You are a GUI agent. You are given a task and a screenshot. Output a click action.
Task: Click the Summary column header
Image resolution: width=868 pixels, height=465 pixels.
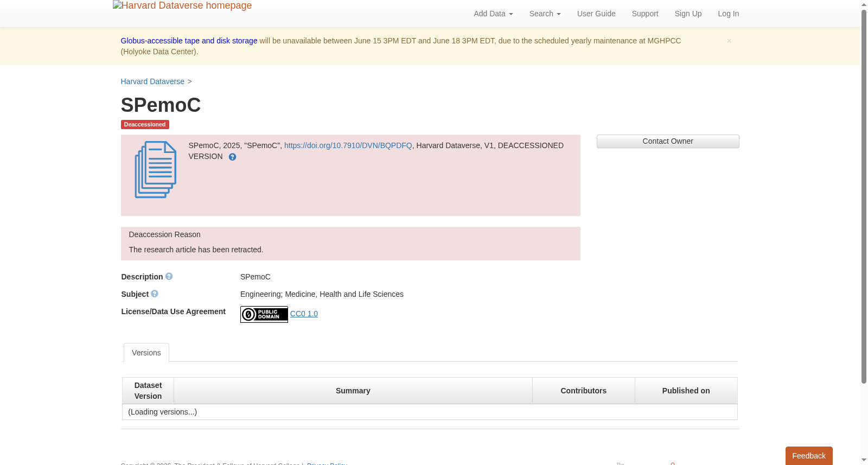[x=353, y=391]
